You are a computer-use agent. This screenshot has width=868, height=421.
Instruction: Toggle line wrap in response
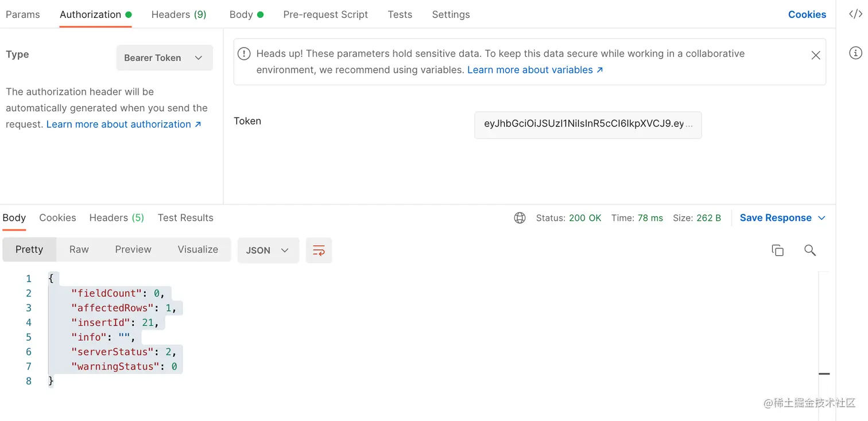pyautogui.click(x=319, y=250)
